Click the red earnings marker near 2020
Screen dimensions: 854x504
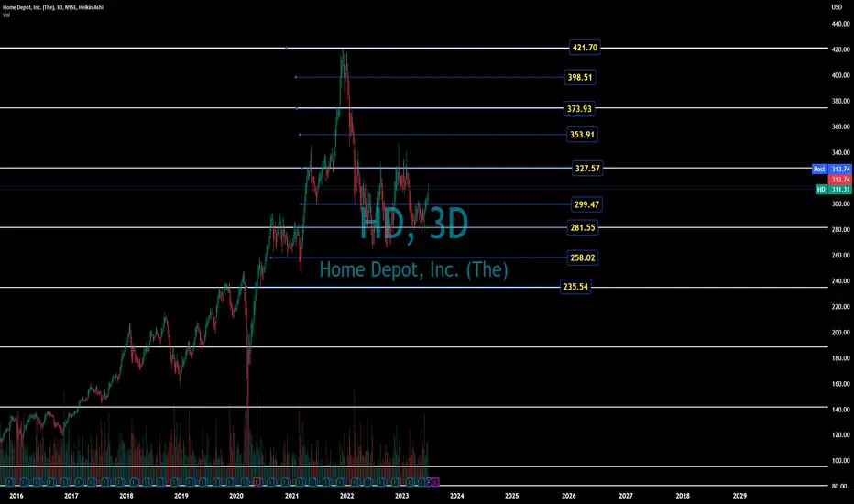point(257,482)
